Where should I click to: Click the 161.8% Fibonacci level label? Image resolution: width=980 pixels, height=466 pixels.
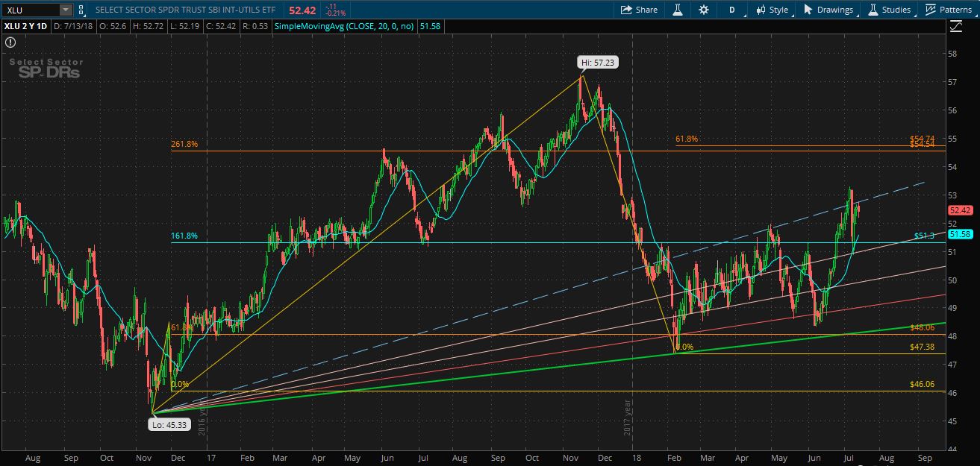[185, 236]
